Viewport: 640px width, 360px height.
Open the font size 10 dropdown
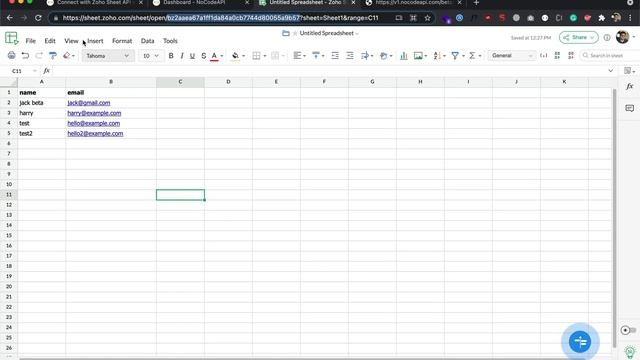point(151,56)
